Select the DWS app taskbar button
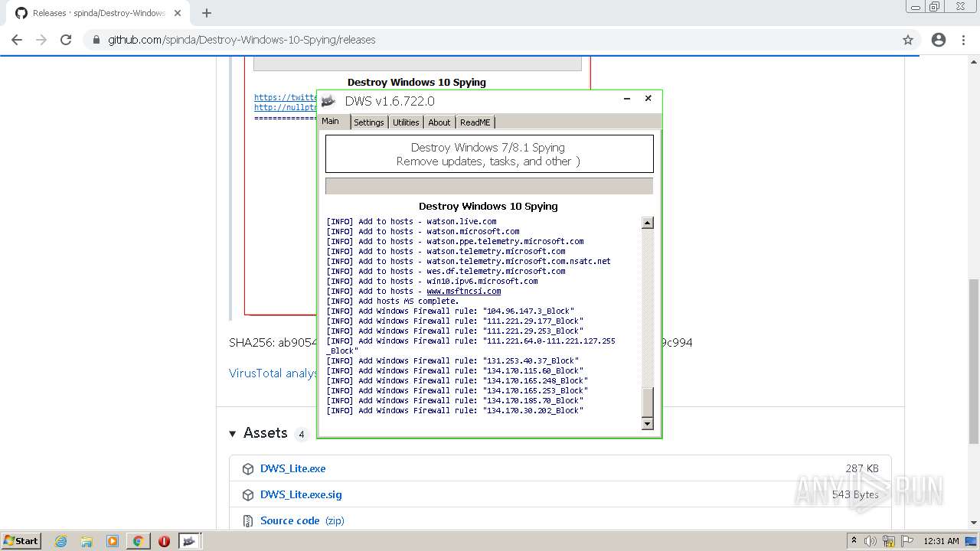Image resolution: width=980 pixels, height=551 pixels. (x=189, y=541)
